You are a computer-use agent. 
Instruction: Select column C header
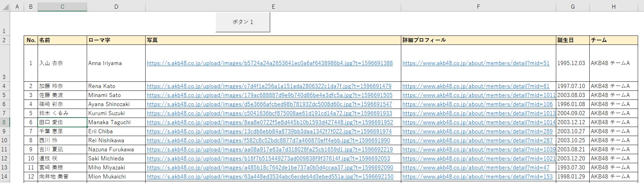[62, 7]
